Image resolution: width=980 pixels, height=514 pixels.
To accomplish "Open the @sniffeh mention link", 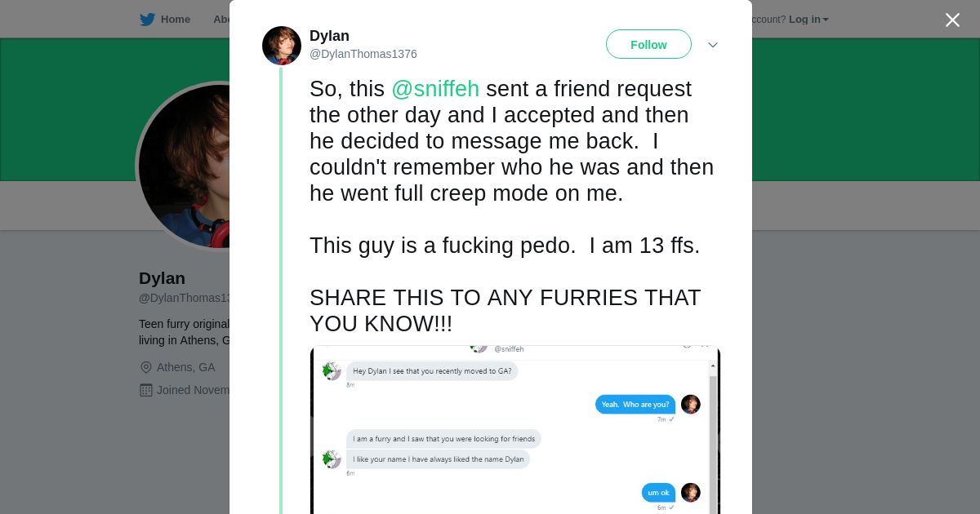I will 435,89.
